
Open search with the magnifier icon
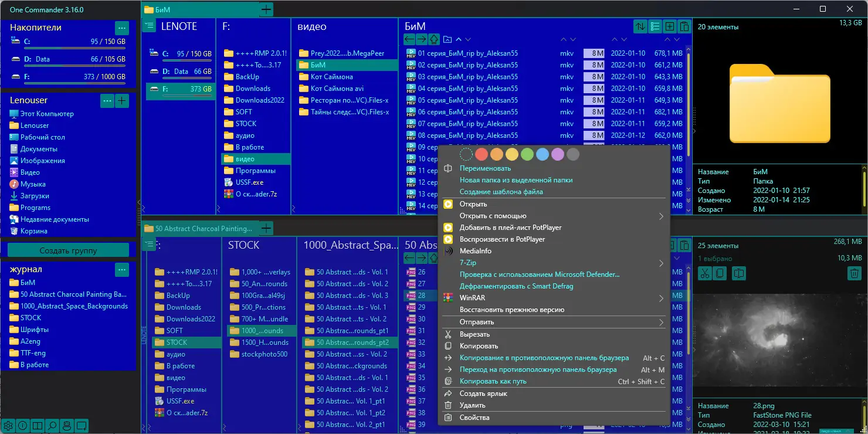[52, 425]
